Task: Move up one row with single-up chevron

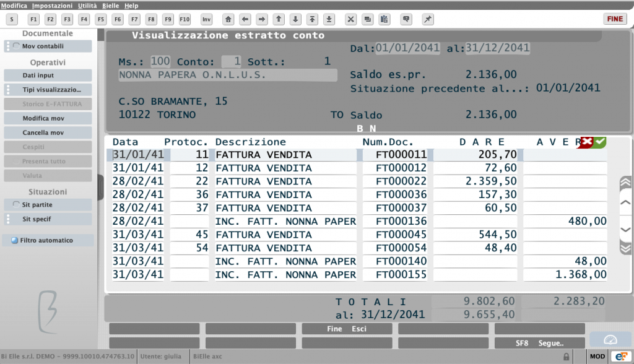Action: (625, 202)
